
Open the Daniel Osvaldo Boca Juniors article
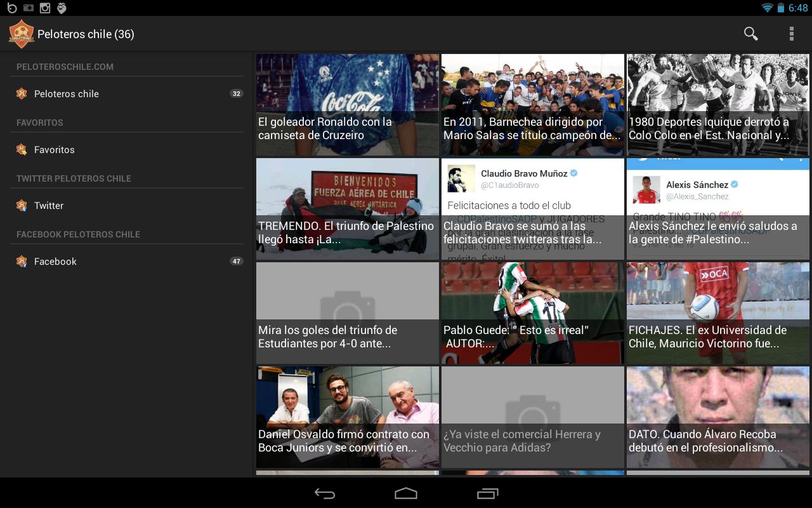tap(347, 417)
